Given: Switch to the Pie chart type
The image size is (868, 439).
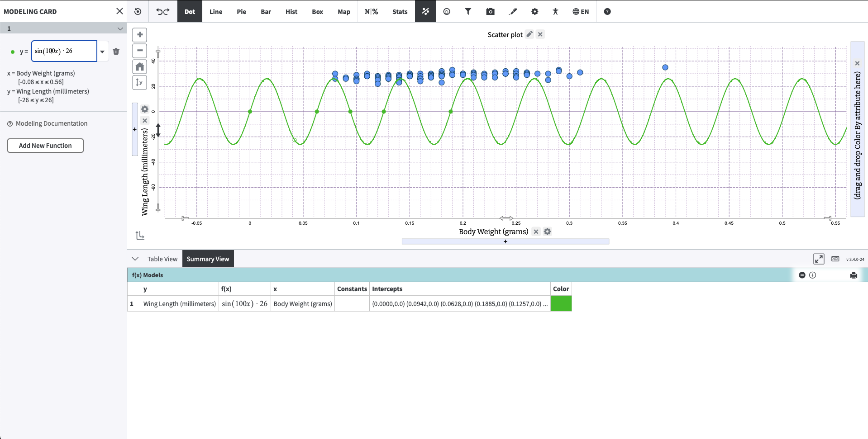Looking at the screenshot, I should pos(242,11).
